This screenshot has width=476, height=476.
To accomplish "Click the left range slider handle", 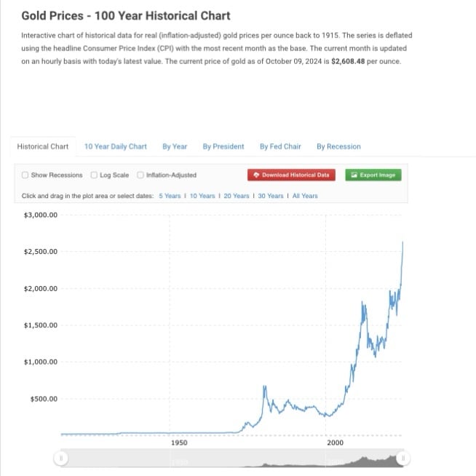I will tap(61, 458).
